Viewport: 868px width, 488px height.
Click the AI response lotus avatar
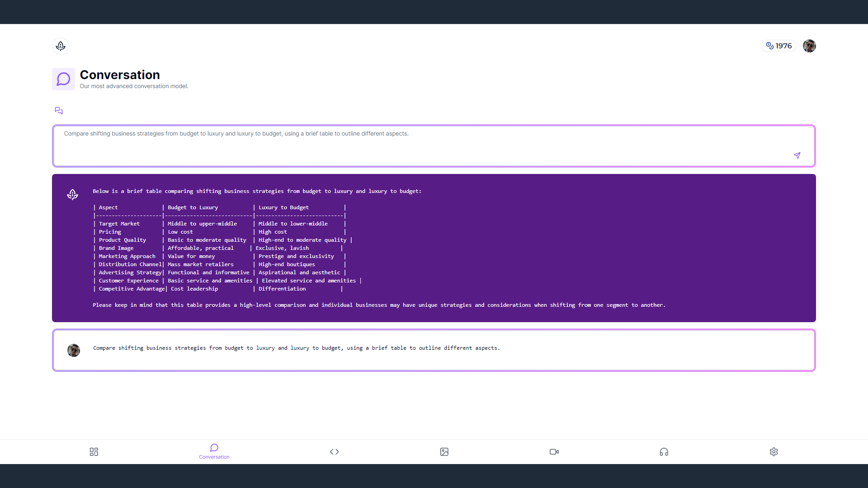tap(72, 194)
